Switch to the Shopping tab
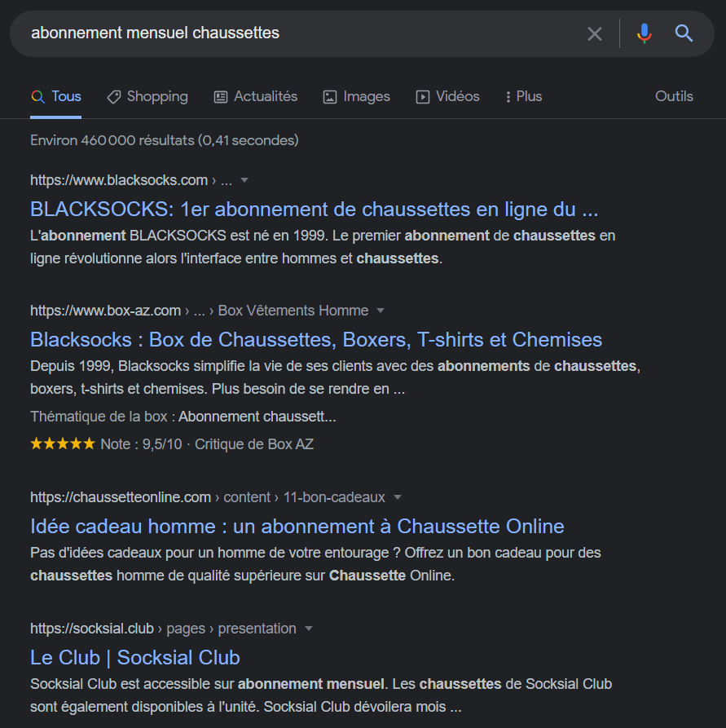This screenshot has height=728, width=726. pos(147,96)
